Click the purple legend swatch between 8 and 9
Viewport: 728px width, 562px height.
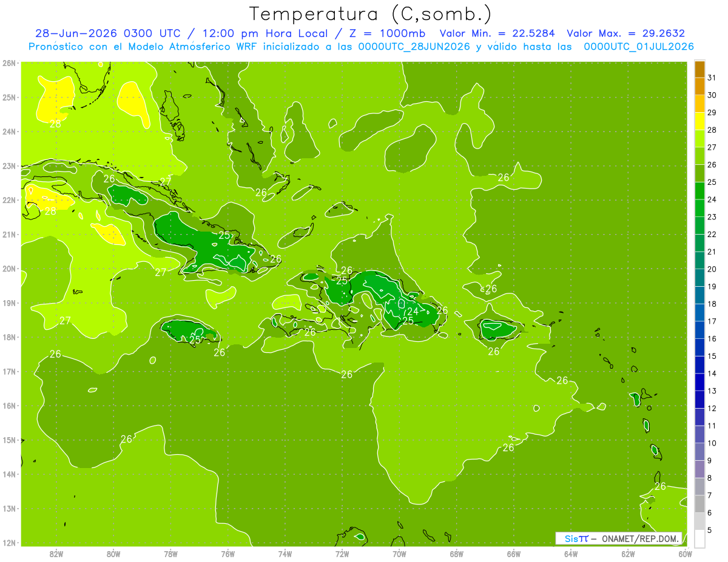[x=699, y=469]
